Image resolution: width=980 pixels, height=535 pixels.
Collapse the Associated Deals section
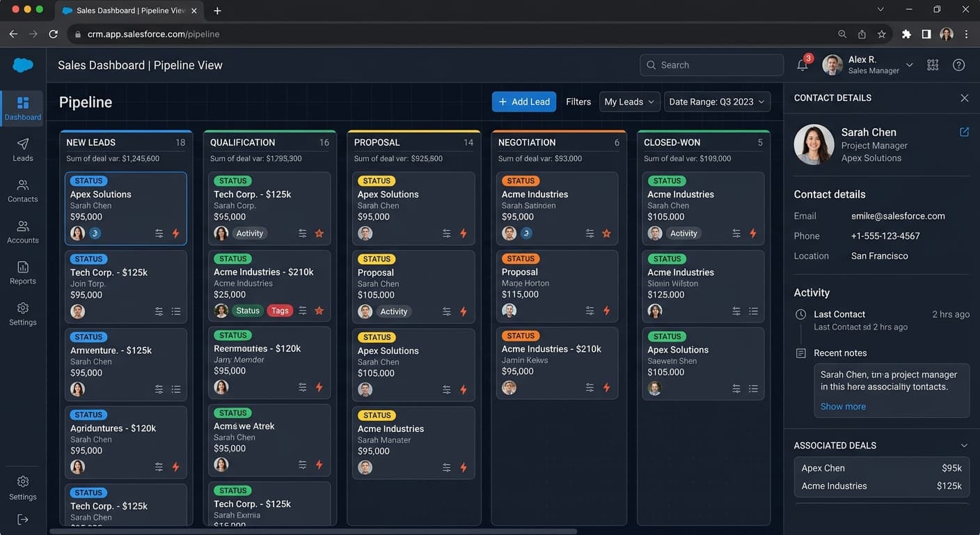coord(964,445)
